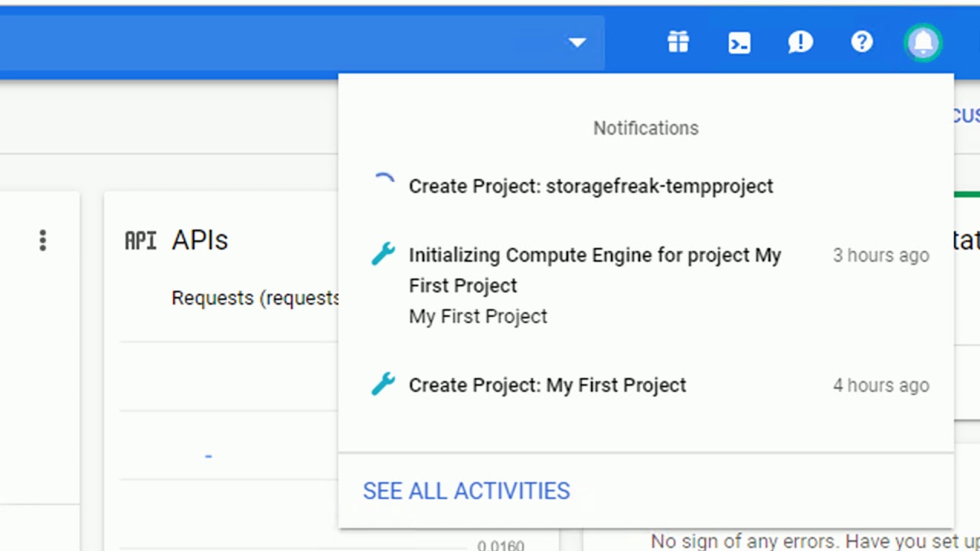Click the wrench icon for Initializing Compute Engine
The height and width of the screenshot is (551, 980).
(383, 254)
